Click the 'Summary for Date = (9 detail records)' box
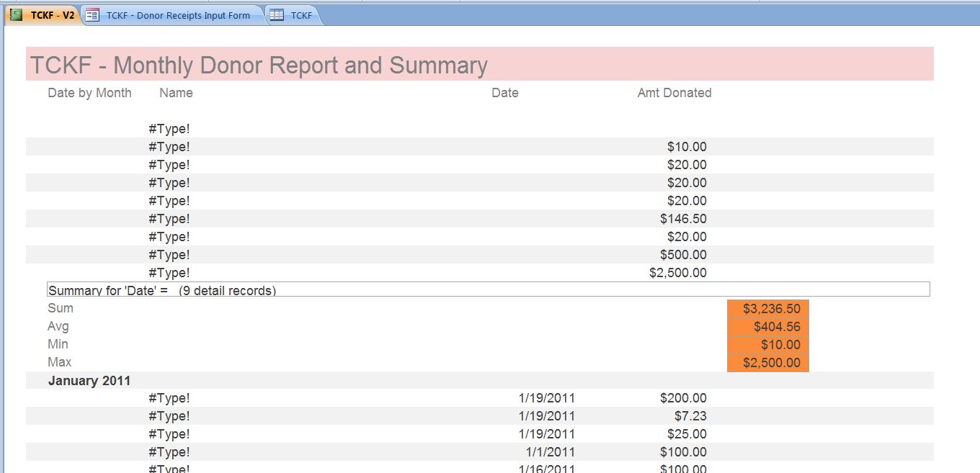This screenshot has height=473, width=980. (489, 289)
